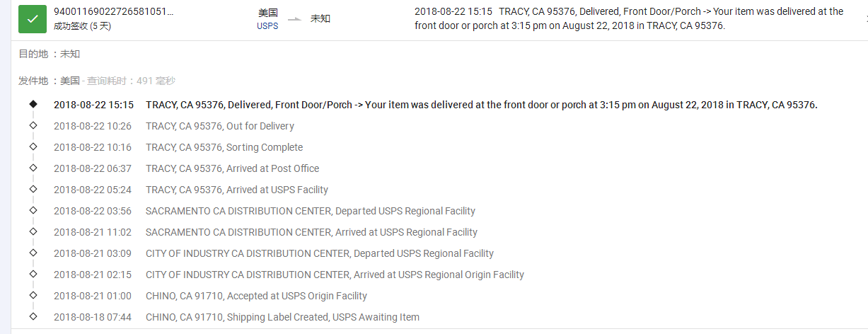The image size is (868, 334).
Task: Click the filled diamond marker for Delivered event
Action: (x=33, y=105)
